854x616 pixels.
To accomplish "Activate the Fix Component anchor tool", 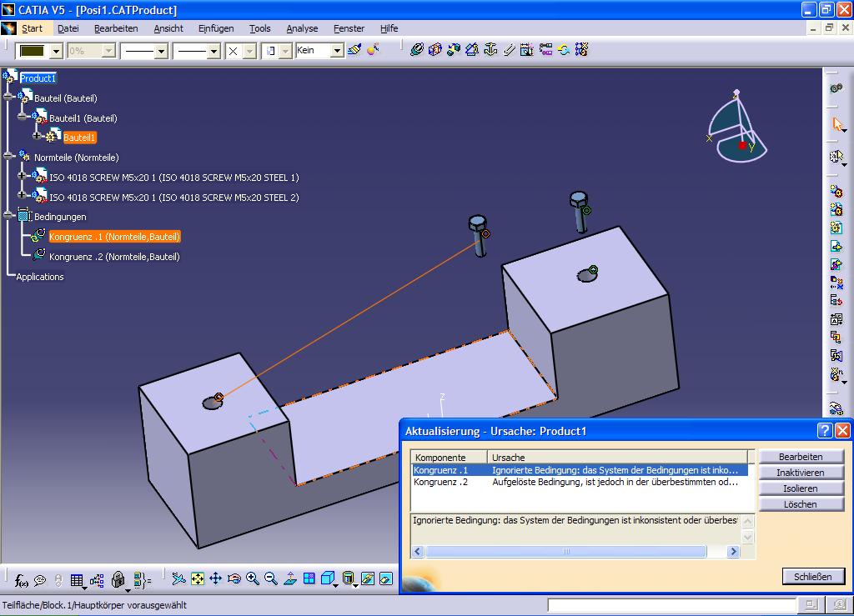I will point(490,50).
